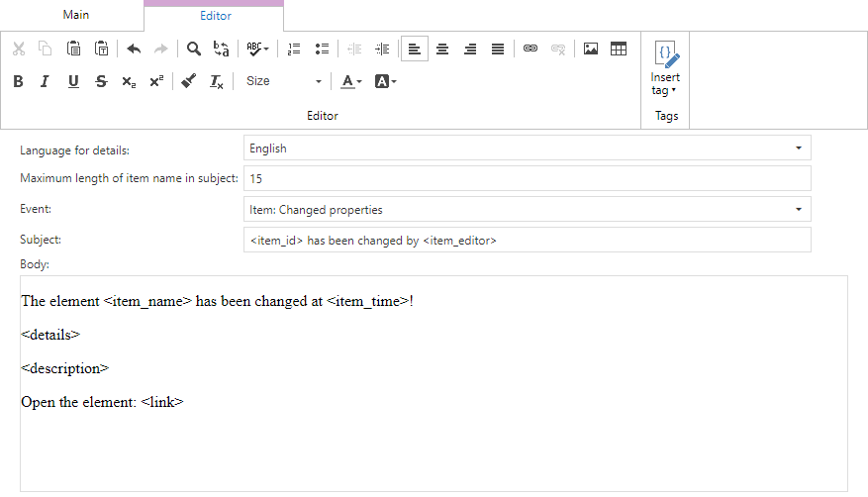Center align the text
This screenshot has width=868, height=497.
coord(442,49)
